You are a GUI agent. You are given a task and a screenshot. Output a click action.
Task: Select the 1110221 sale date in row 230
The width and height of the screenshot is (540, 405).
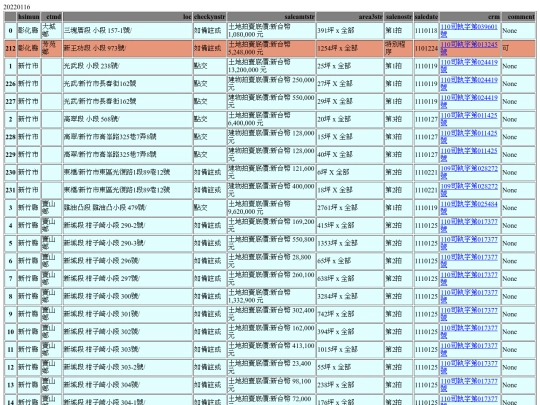coord(426,172)
